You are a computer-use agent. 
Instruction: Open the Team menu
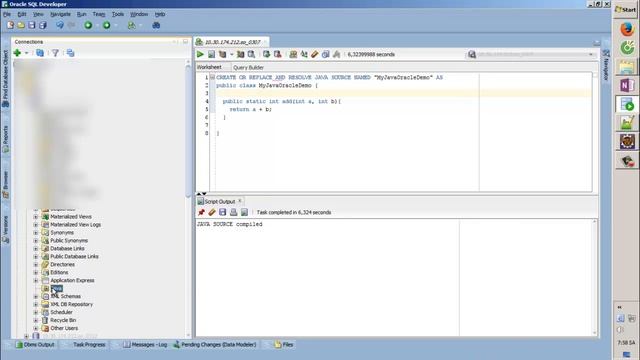[x=99, y=14]
